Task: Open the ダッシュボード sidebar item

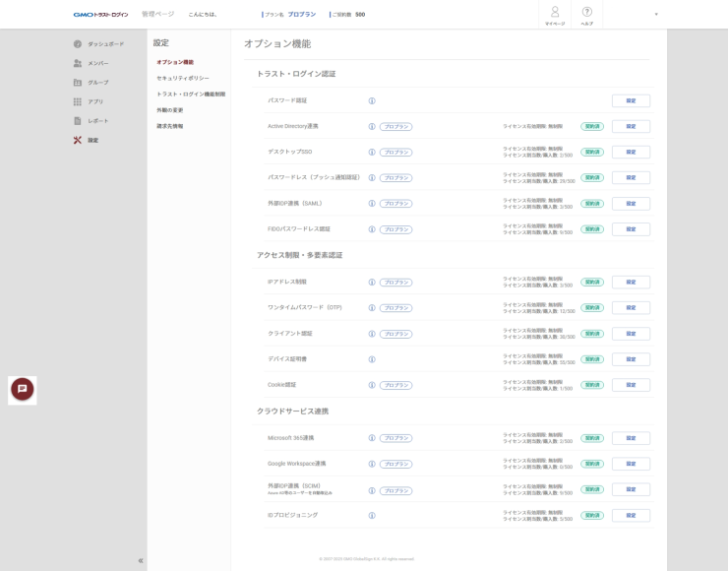Action: [x=98, y=44]
